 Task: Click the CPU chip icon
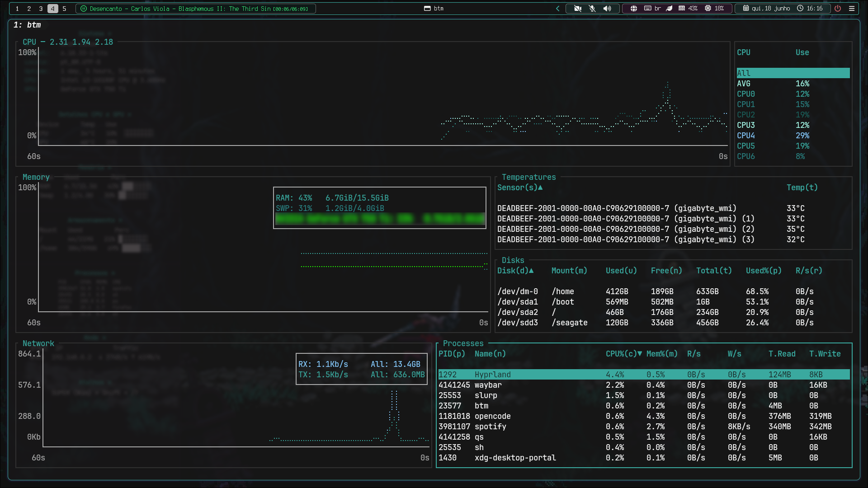coord(708,9)
